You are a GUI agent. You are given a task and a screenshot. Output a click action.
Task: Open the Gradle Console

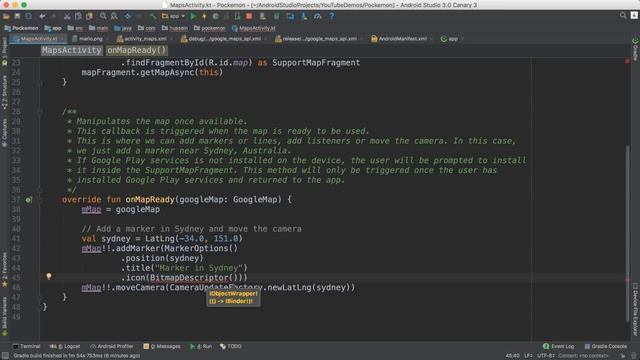[x=605, y=346]
